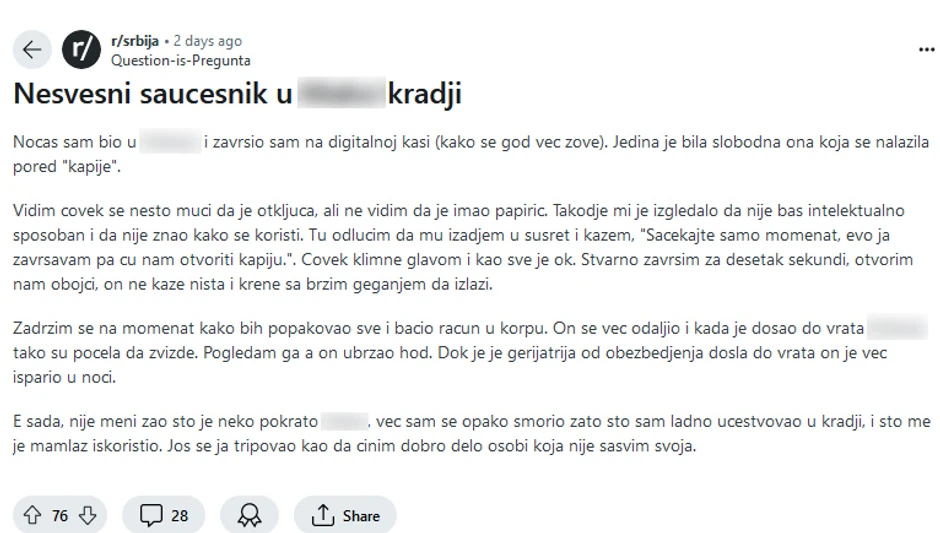The height and width of the screenshot is (533, 940).
Task: Downvote the post
Action: pos(88,515)
